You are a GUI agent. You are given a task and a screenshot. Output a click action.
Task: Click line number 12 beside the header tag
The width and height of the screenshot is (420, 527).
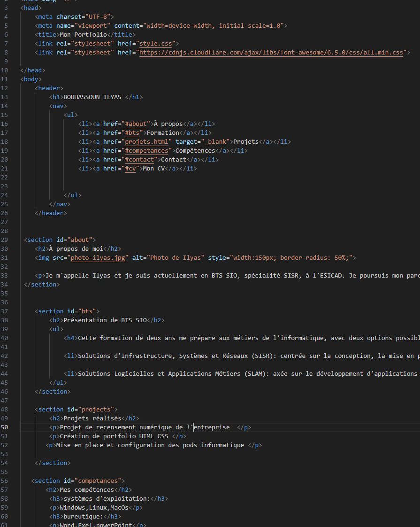pos(4,88)
